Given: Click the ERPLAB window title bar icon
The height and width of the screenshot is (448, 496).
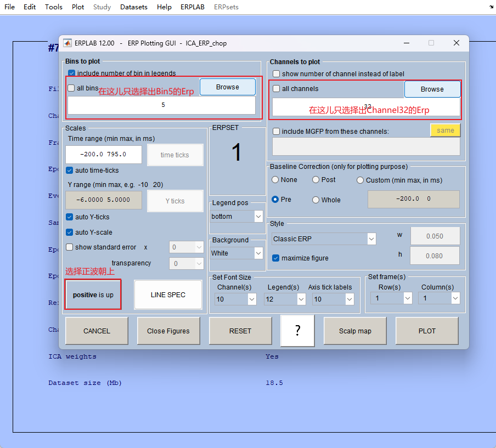Looking at the screenshot, I should [x=67, y=43].
